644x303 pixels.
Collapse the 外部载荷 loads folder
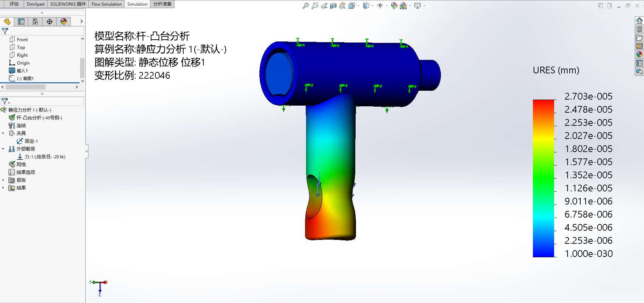pyautogui.click(x=3, y=149)
